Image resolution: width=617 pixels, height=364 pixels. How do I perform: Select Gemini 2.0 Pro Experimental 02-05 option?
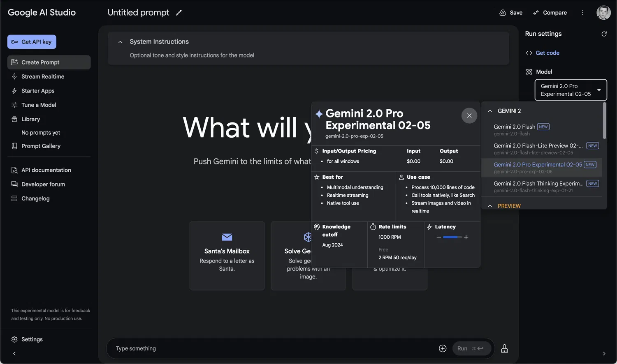pos(542,168)
